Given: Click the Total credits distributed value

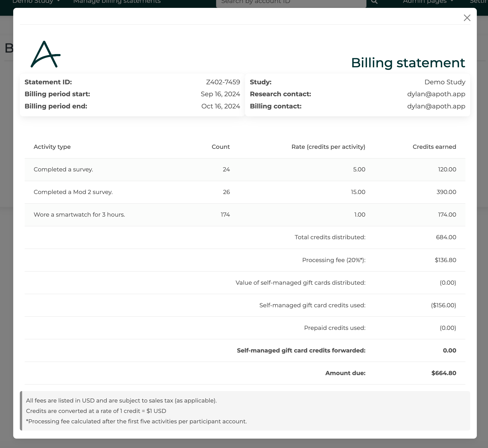Looking at the screenshot, I should click(446, 237).
